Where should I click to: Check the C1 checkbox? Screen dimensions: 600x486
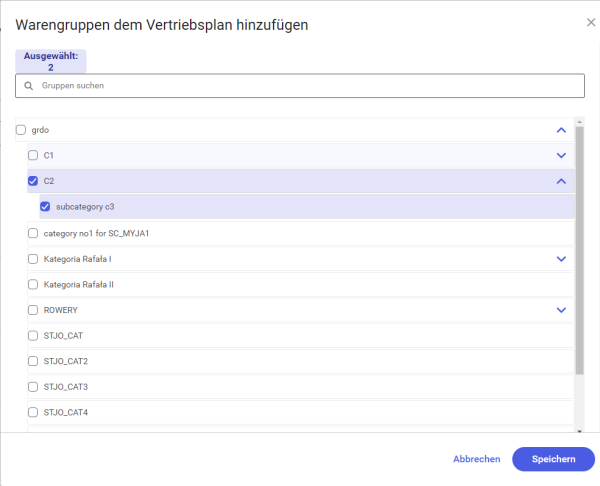coord(33,155)
